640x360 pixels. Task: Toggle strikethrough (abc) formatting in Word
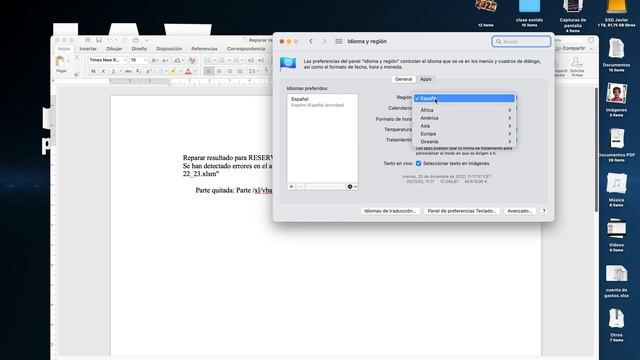pyautogui.click(x=128, y=71)
